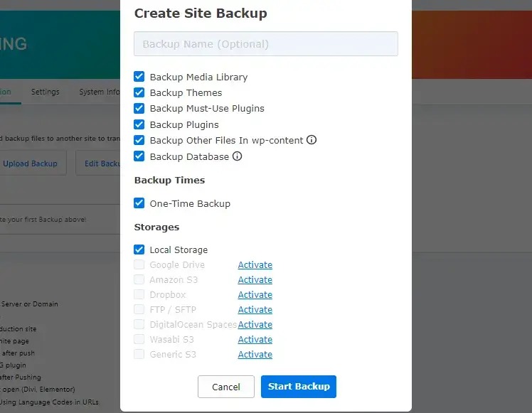The width and height of the screenshot is (532, 413).
Task: Click disabled Dropbox checkbox
Action: [139, 294]
